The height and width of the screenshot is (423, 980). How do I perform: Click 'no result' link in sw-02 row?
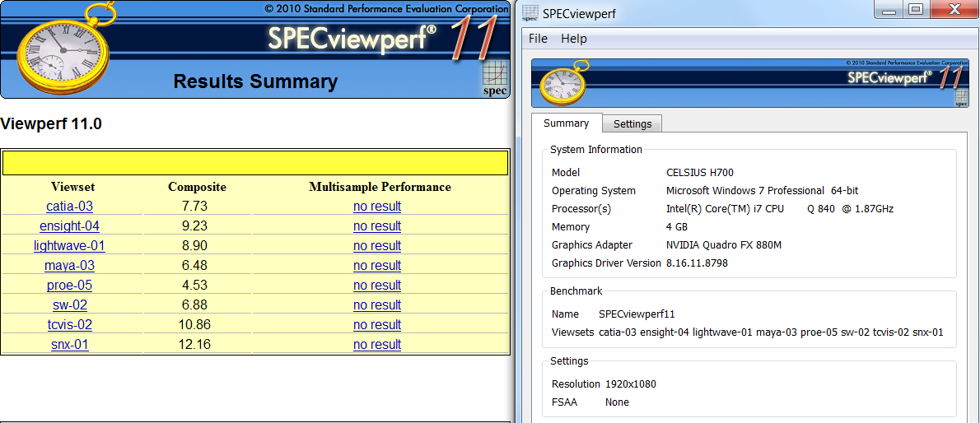click(x=377, y=305)
